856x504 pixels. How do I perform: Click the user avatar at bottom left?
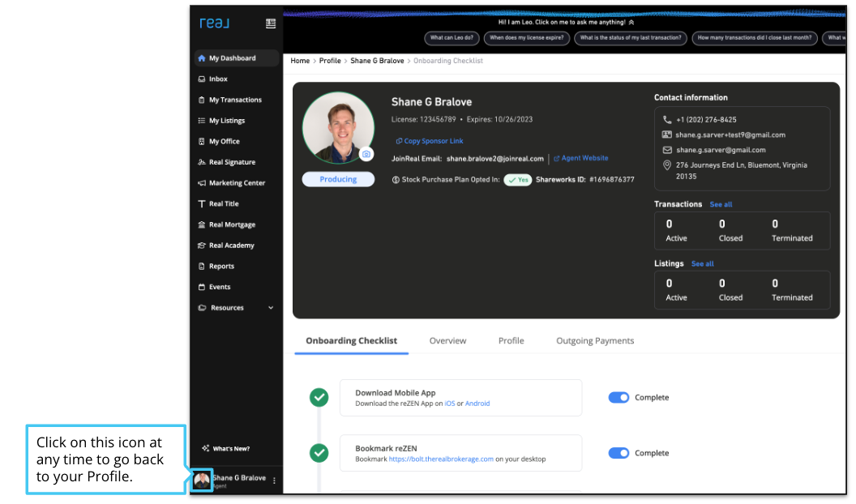pos(202,481)
